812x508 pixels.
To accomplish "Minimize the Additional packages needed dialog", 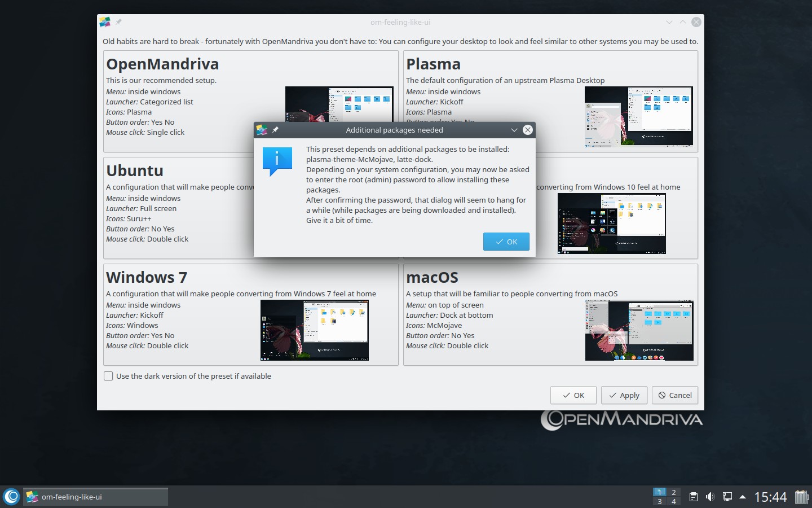I will [x=514, y=130].
